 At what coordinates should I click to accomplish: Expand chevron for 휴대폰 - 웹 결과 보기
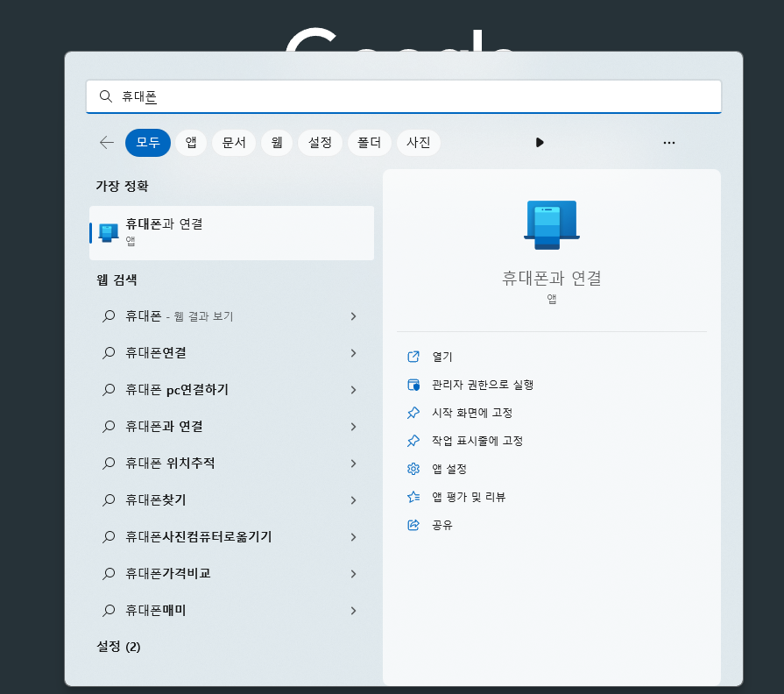pos(354,316)
